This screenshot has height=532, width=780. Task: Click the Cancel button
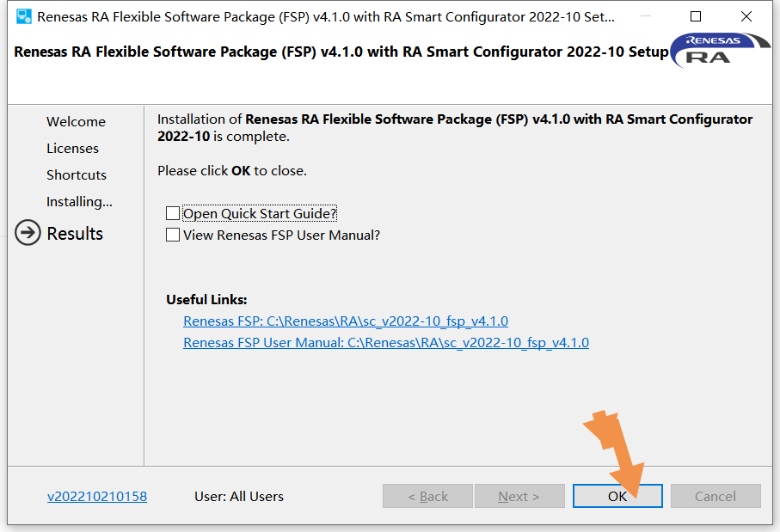tap(716, 496)
